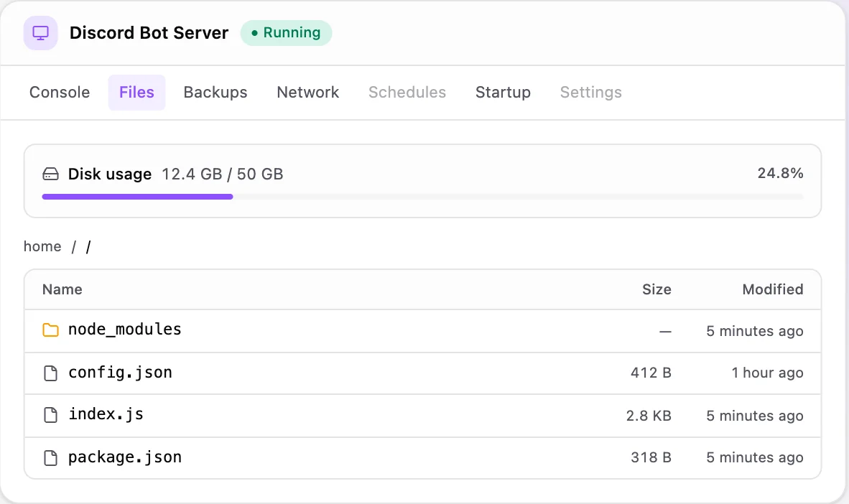This screenshot has height=504, width=849.
Task: Click the file icon for package.json
Action: 50,457
